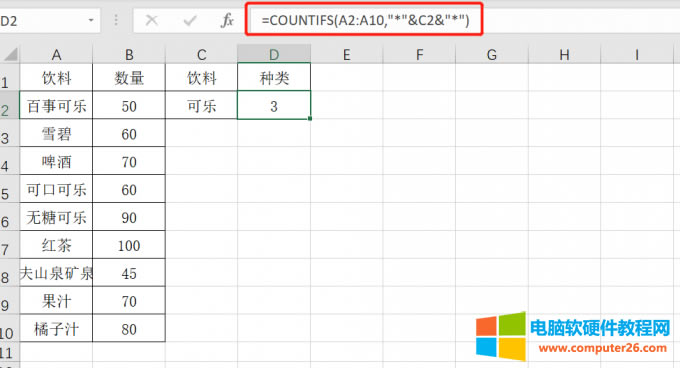Click cell B6 with value 90
The height and width of the screenshot is (368, 680).
[x=129, y=217]
